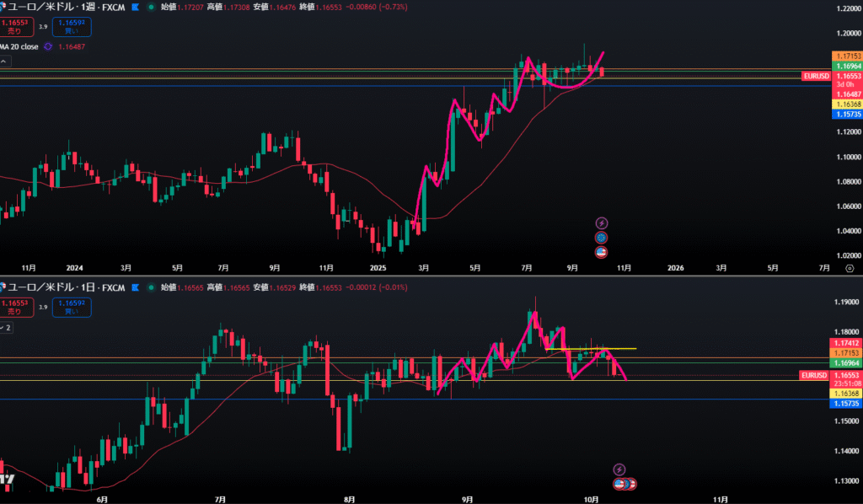Viewport: 863px width, 504px height.
Task: Collapse the weekly chart indicator legend arrow
Action: tap(3, 62)
